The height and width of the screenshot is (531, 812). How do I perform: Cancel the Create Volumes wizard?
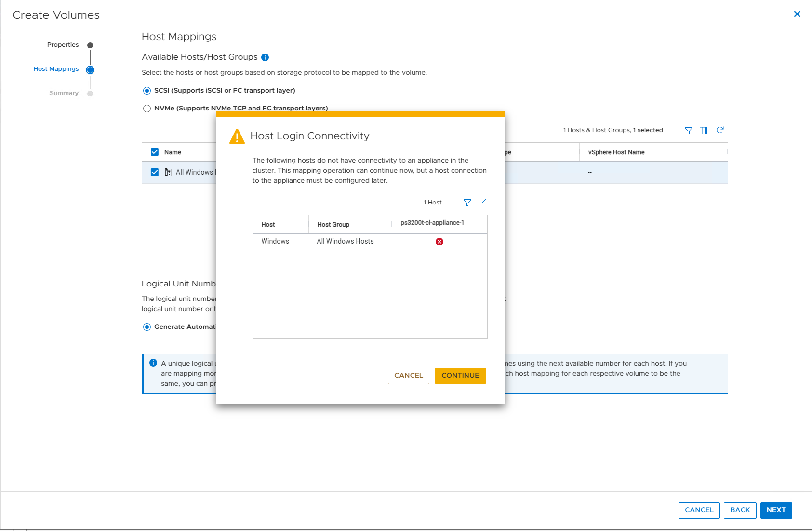(699, 510)
